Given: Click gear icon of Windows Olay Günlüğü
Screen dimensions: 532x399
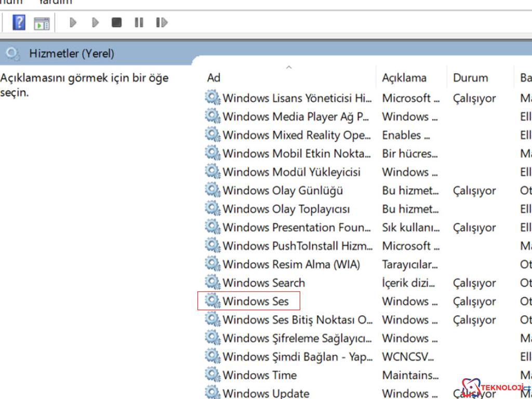Looking at the screenshot, I should click(x=212, y=190).
